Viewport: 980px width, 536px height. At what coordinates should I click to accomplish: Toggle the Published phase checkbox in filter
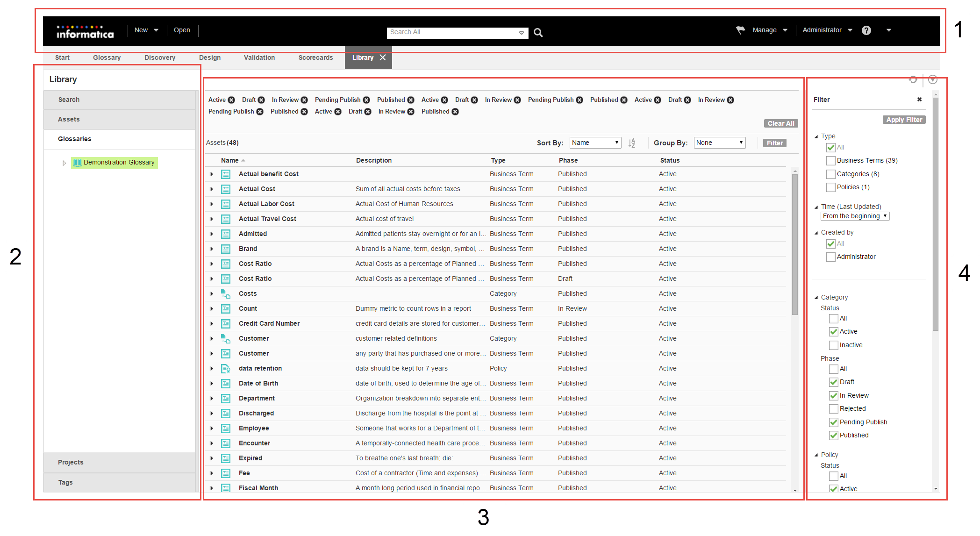834,435
